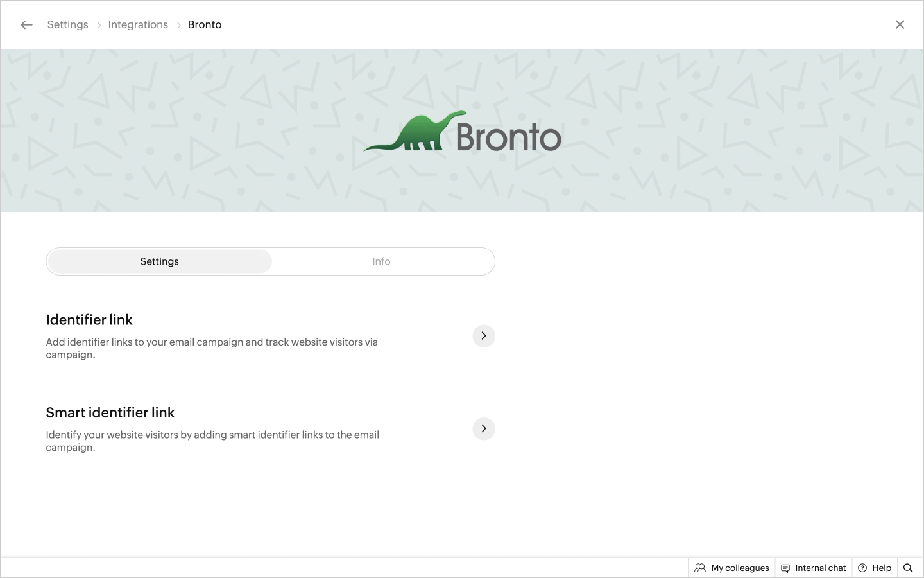Go back using the left arrow icon
Viewport: 924px width, 578px height.
point(26,25)
